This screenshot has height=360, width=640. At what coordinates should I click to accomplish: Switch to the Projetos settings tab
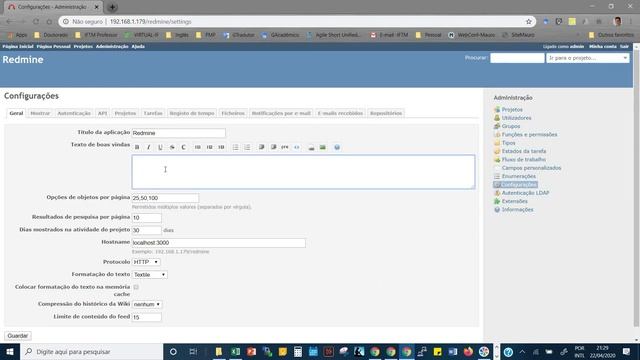coord(125,113)
